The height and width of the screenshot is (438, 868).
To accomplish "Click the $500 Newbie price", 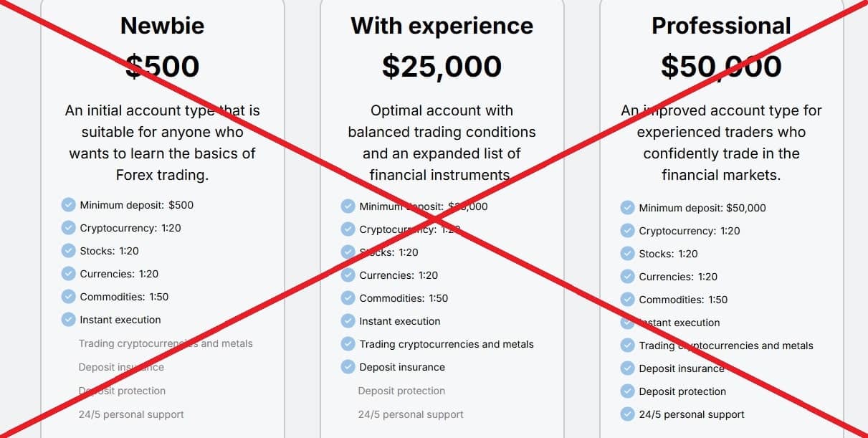I will (x=162, y=66).
